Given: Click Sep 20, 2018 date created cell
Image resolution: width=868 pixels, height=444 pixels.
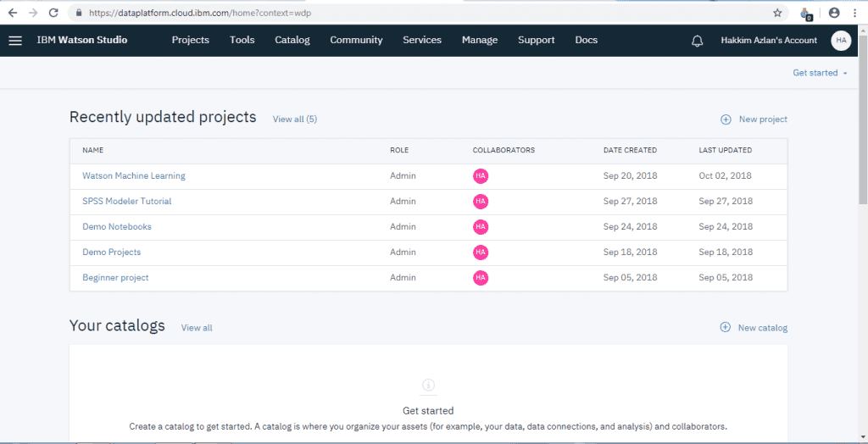Looking at the screenshot, I should 631,176.
